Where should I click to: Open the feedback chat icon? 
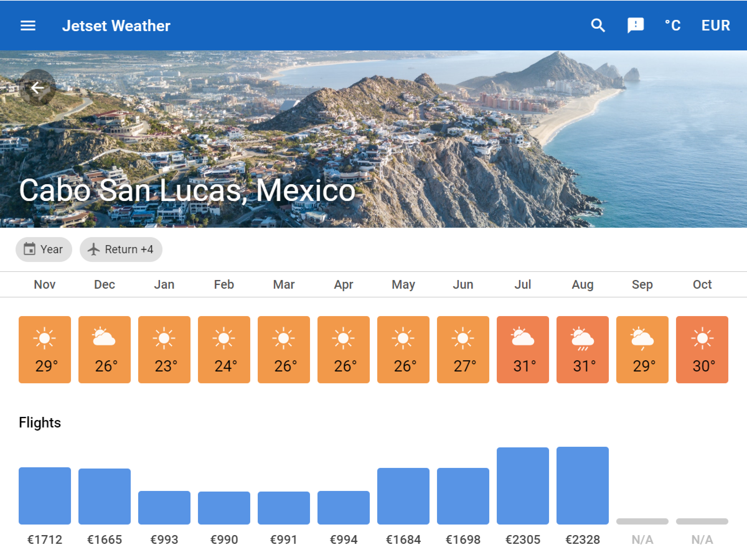636,25
